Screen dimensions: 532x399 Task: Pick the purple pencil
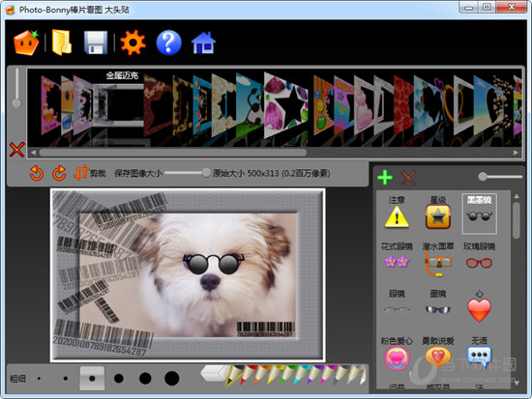click(x=314, y=375)
